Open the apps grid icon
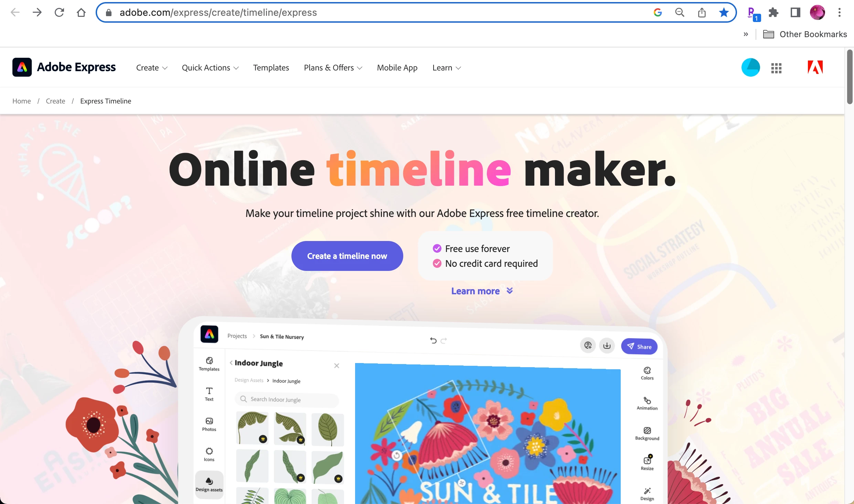854x504 pixels. pos(776,68)
